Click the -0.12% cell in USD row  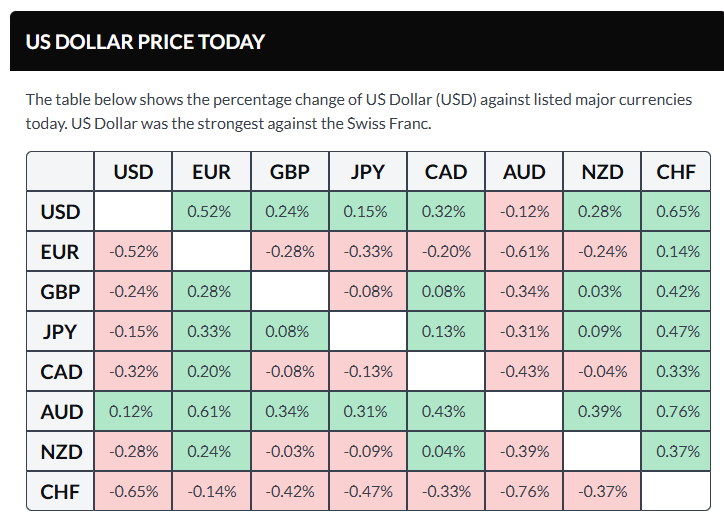coord(524,212)
